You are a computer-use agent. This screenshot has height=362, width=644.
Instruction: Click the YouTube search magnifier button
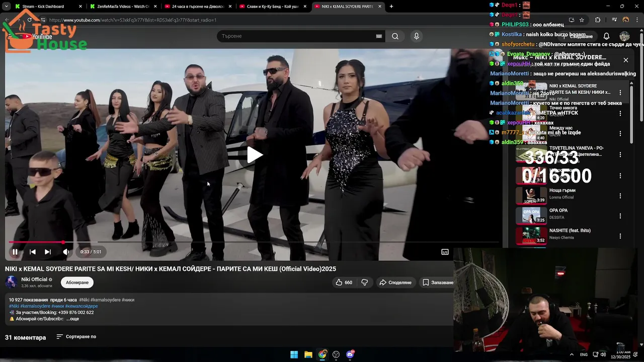tap(395, 36)
